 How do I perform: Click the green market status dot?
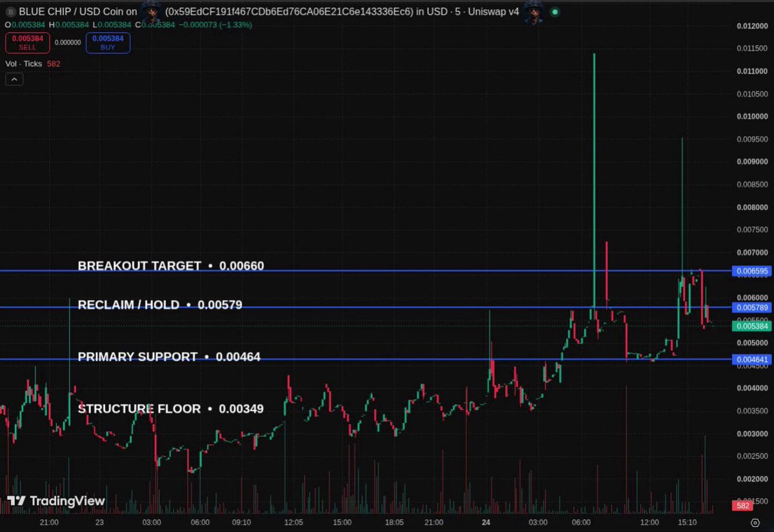point(555,12)
